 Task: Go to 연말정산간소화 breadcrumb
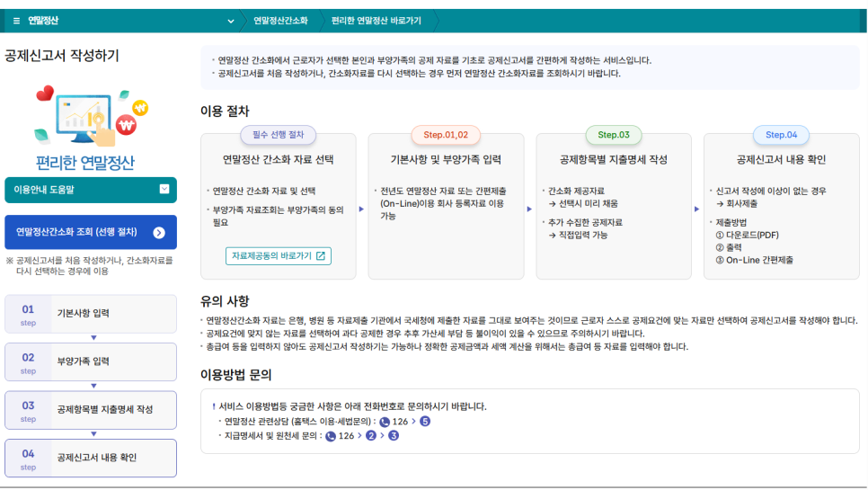point(280,21)
